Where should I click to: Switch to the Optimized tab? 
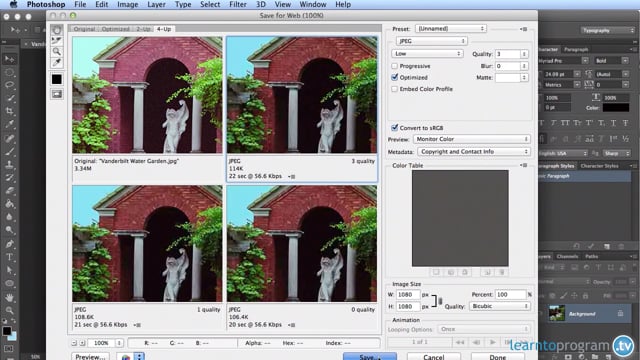click(116, 29)
